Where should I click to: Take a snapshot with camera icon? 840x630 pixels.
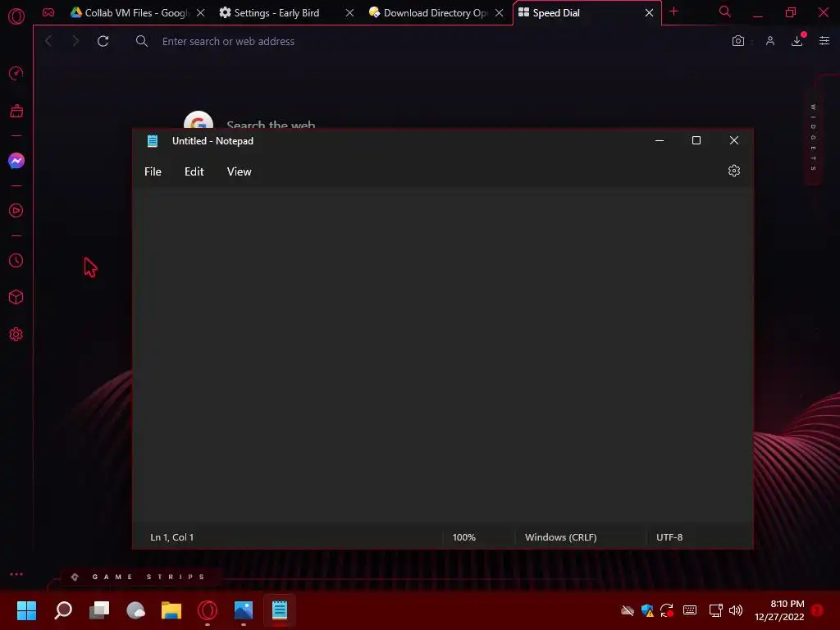click(x=738, y=41)
